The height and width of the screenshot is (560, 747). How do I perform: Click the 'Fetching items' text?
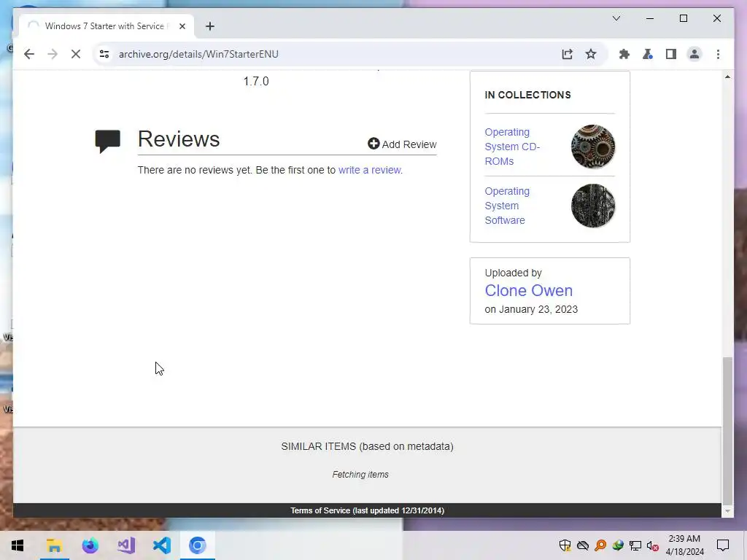tap(360, 474)
